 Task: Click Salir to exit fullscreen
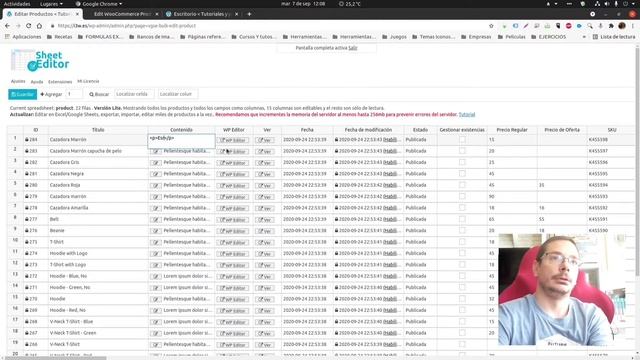pyautogui.click(x=353, y=48)
